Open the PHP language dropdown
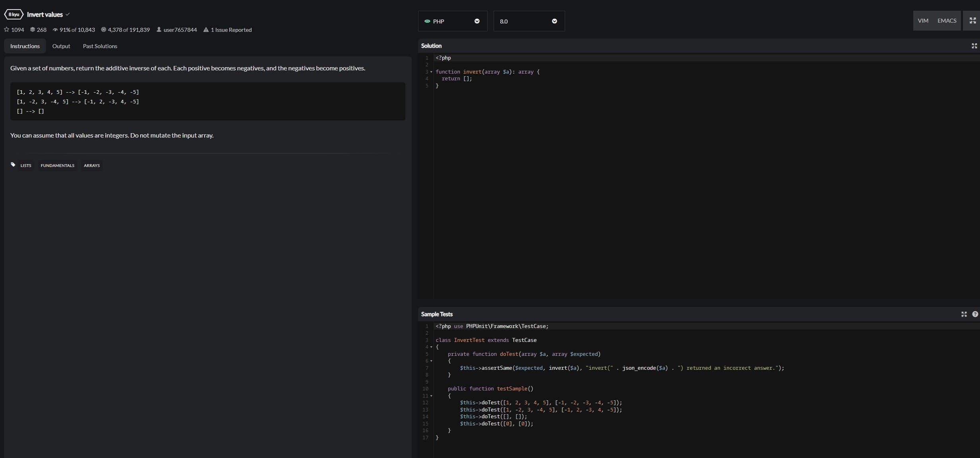This screenshot has height=458, width=980. (x=476, y=21)
